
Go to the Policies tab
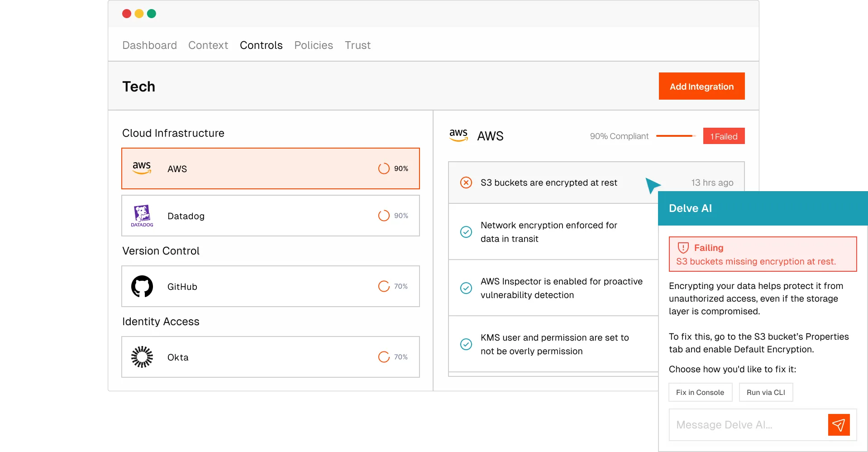(x=314, y=45)
